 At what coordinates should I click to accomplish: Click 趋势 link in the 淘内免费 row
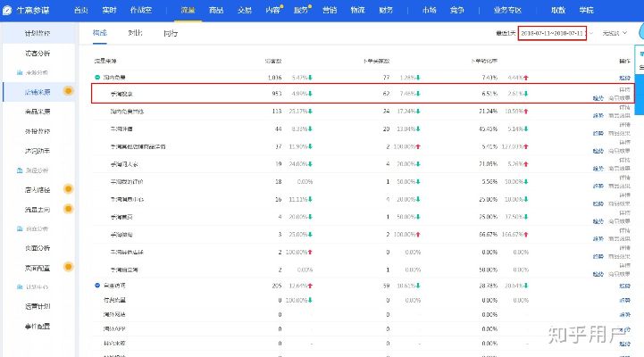pyautogui.click(x=624, y=78)
